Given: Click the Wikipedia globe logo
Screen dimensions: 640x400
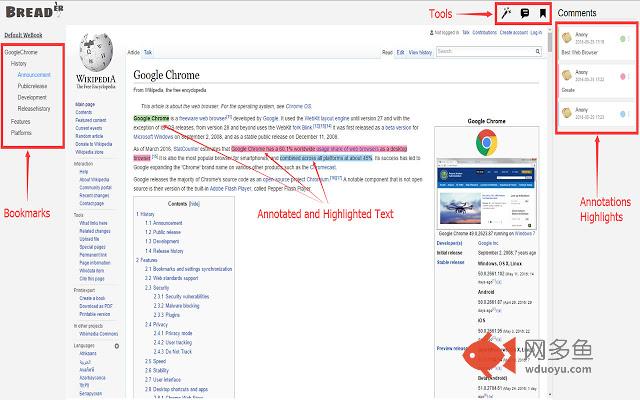Looking at the screenshot, I should coord(96,53).
